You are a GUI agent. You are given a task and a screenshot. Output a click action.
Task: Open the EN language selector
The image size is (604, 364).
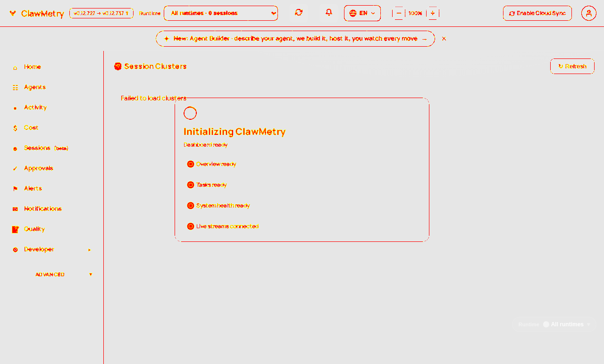362,13
